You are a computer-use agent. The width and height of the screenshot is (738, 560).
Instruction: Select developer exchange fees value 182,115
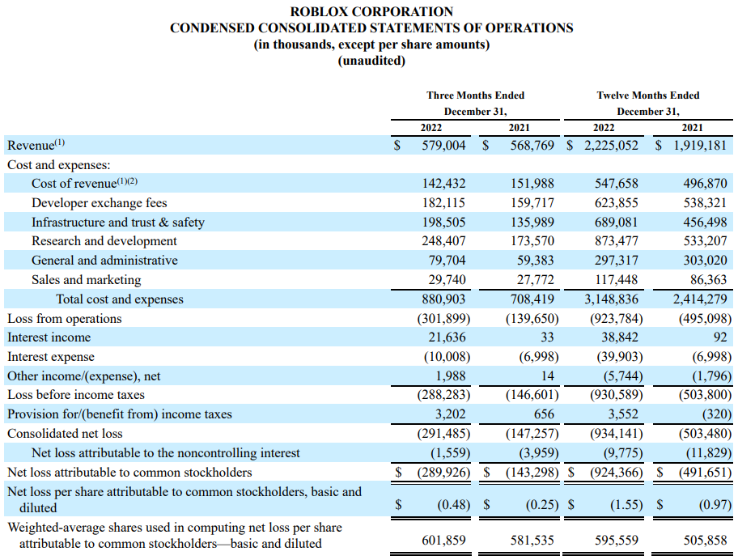click(x=443, y=203)
